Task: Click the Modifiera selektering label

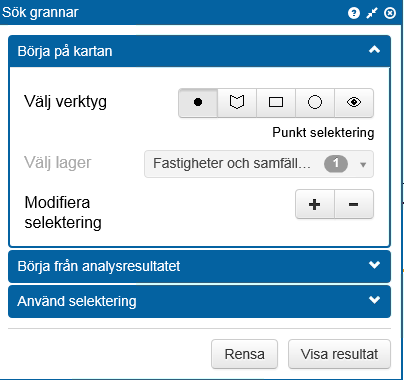Action: coord(63,212)
